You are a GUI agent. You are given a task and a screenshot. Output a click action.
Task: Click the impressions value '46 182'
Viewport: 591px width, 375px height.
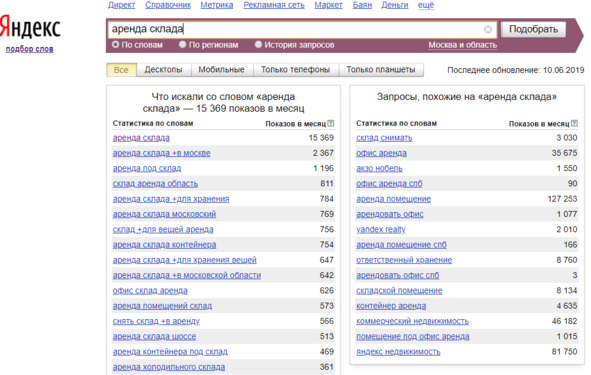565,321
